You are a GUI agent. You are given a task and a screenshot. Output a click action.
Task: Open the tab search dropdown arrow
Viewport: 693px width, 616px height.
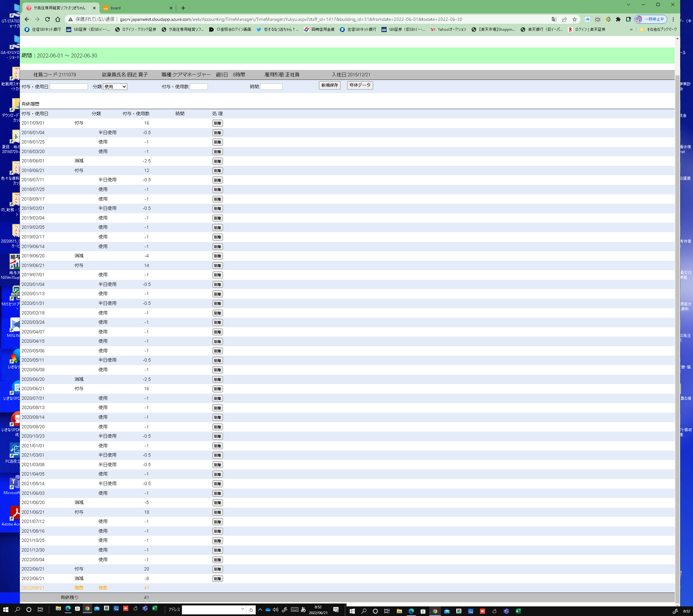[628, 5]
